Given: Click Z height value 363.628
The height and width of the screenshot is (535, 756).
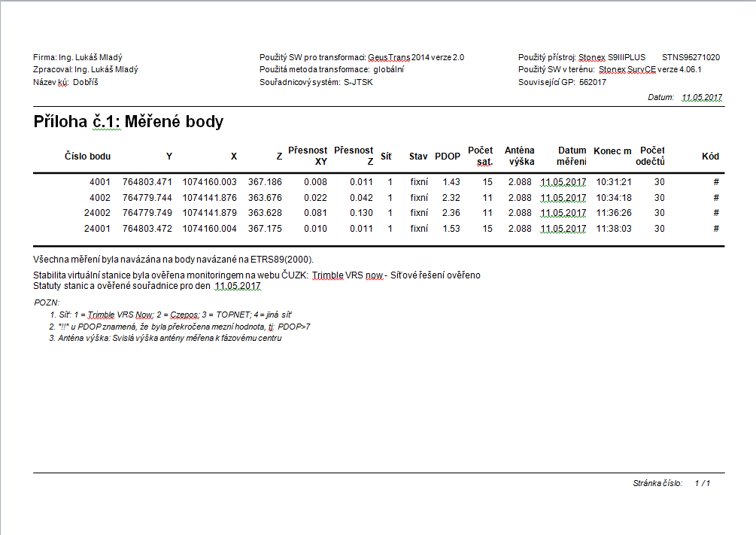Looking at the screenshot, I should (x=265, y=213).
